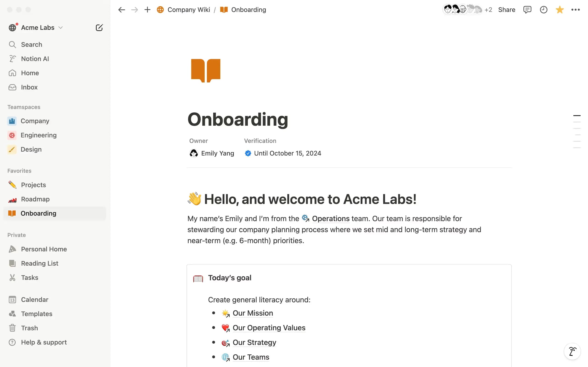Viewport: 588px width, 367px height.
Task: Open the Design teamspace
Action: 31,149
